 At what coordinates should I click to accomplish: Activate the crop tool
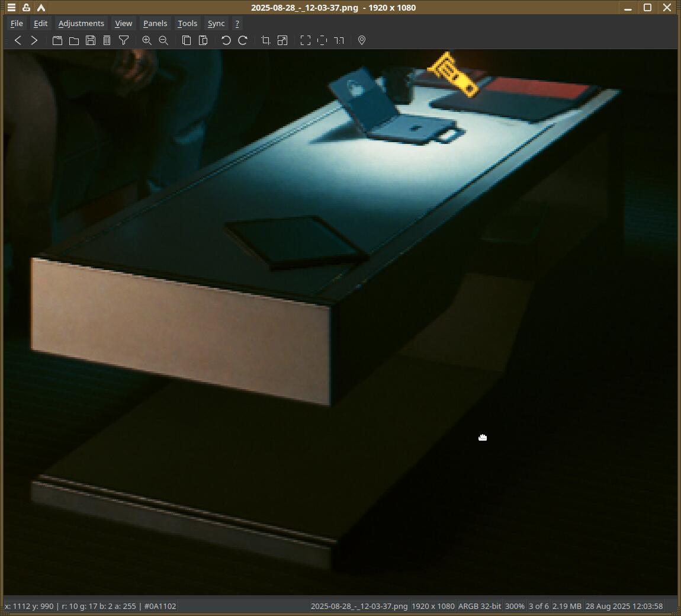click(266, 40)
